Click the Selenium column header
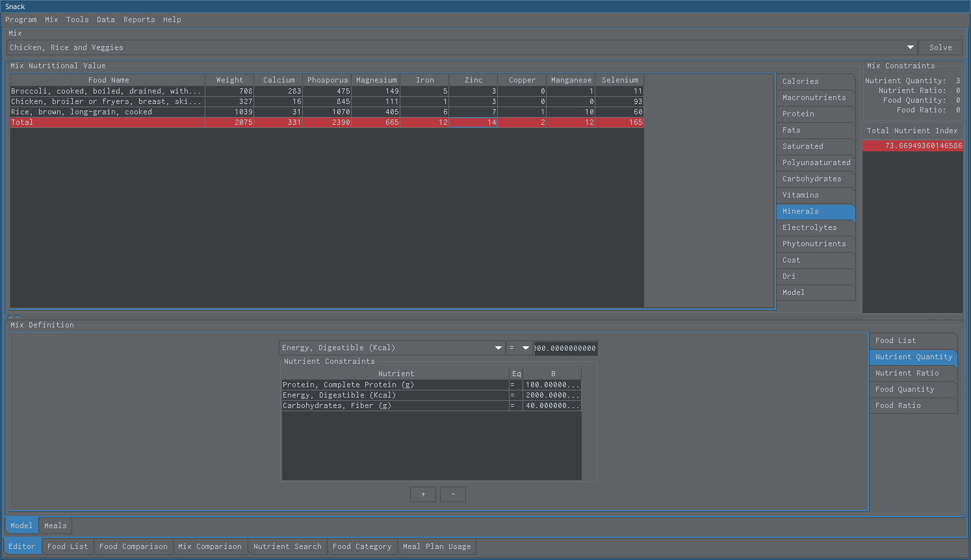This screenshot has width=971, height=560. click(x=620, y=80)
